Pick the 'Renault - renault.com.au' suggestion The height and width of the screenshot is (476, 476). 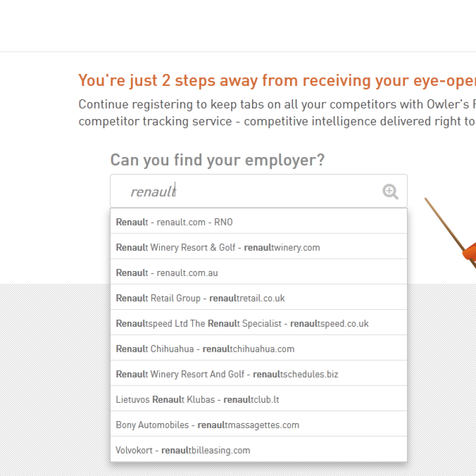pos(258,272)
